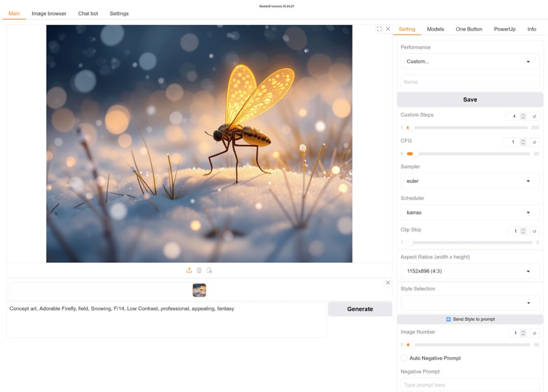Click the Negative Prompt input field
Viewport: 548px width, 392px height.
[470, 385]
